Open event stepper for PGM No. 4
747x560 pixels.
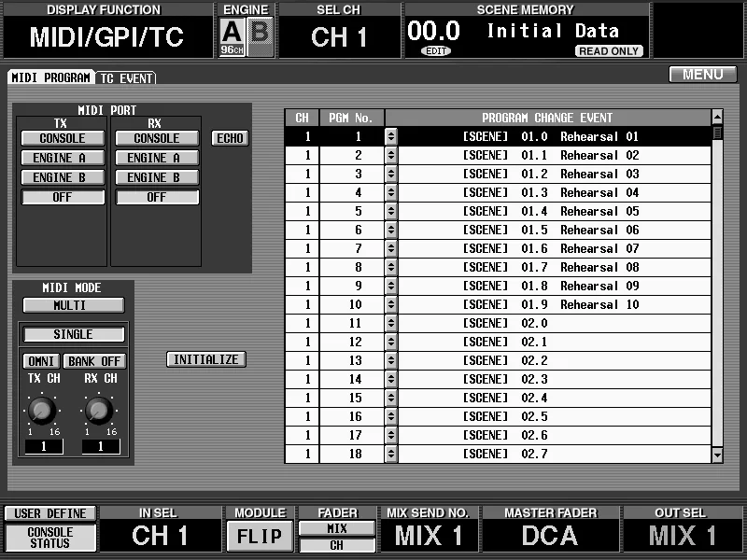pos(391,192)
